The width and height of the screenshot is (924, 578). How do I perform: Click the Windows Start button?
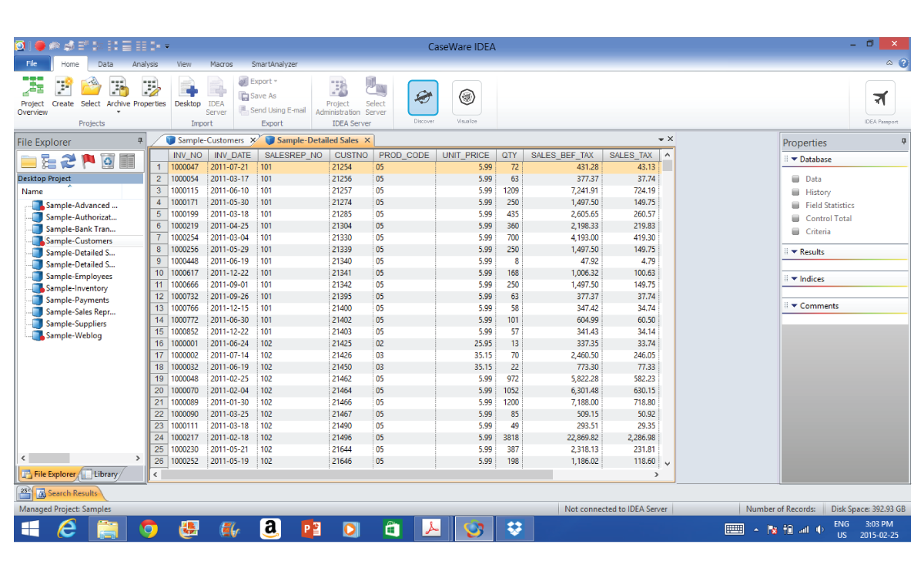(x=31, y=529)
